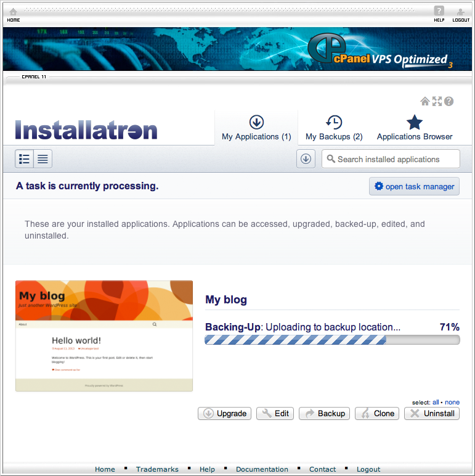The width and height of the screenshot is (475, 476).
Task: Select all applications link
Action: pos(436,402)
